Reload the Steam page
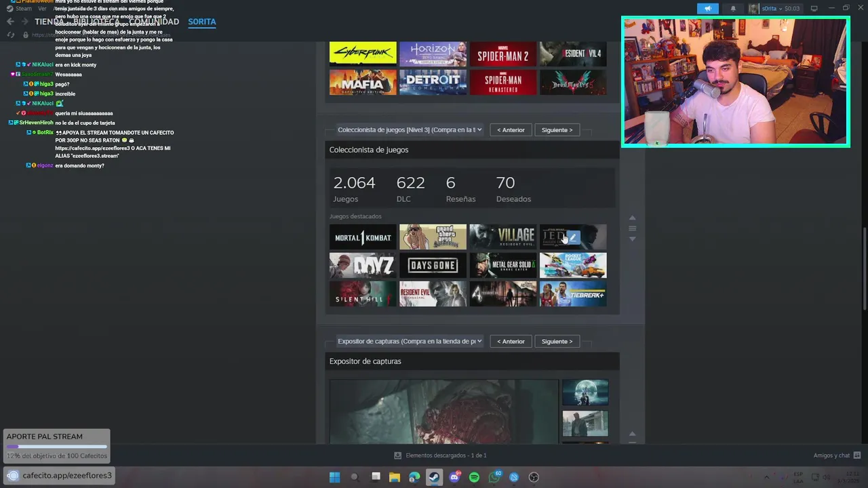868x488 pixels. tap(10, 35)
